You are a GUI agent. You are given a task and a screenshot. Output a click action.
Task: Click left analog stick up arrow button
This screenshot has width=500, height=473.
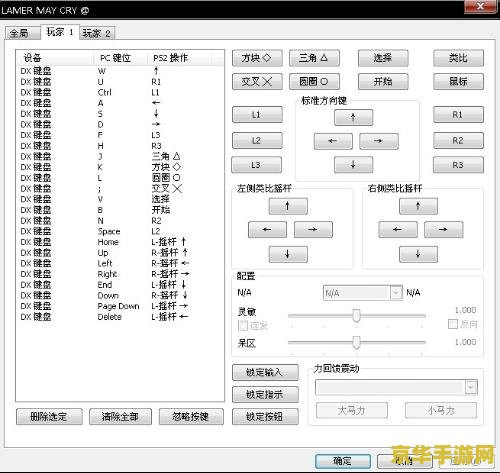tap(288, 206)
